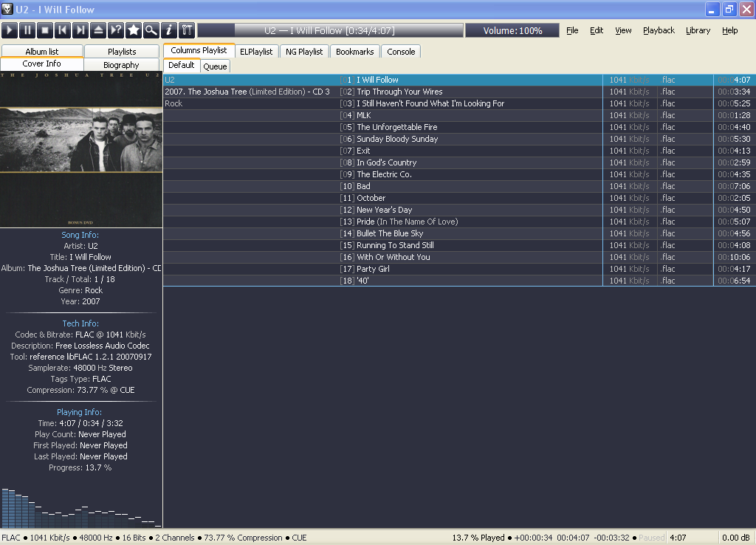Select track 05 The Unforgettable Fire
This screenshot has width=756, height=545.
click(x=459, y=127)
